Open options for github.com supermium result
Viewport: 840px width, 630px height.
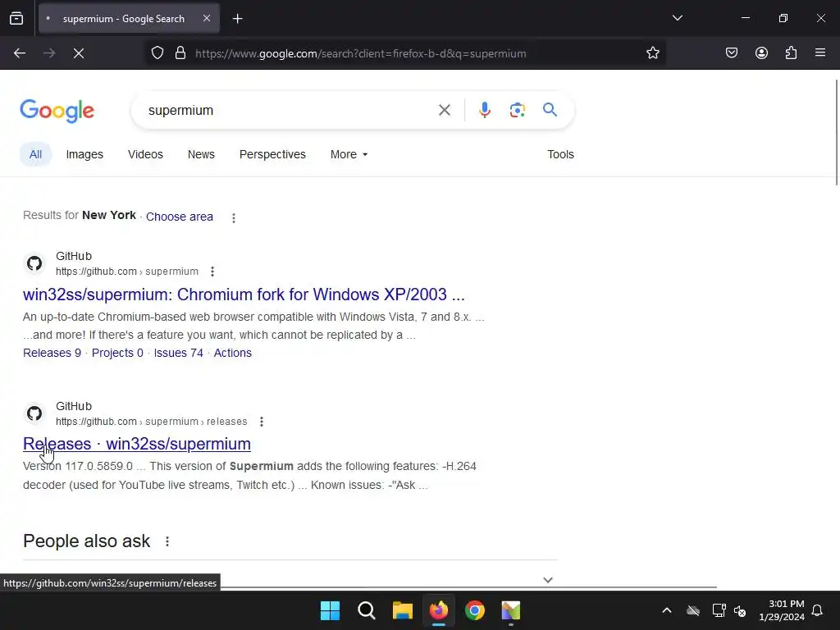(212, 272)
